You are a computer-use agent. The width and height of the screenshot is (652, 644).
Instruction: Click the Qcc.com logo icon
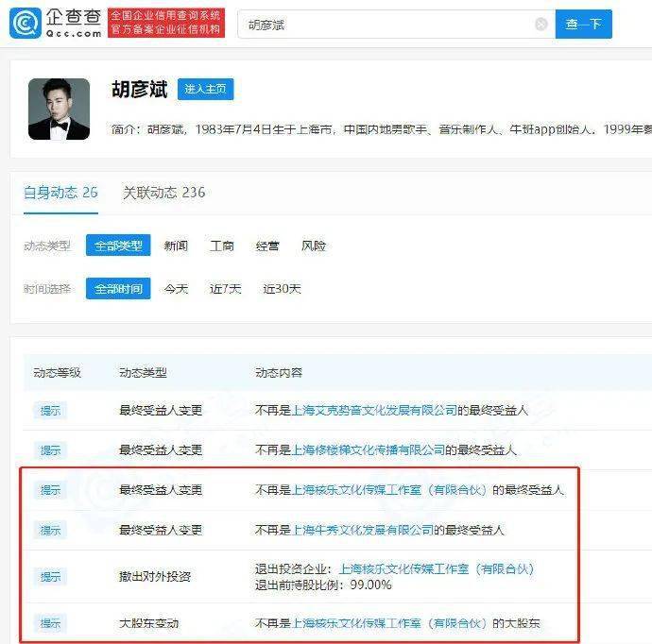pos(26,24)
